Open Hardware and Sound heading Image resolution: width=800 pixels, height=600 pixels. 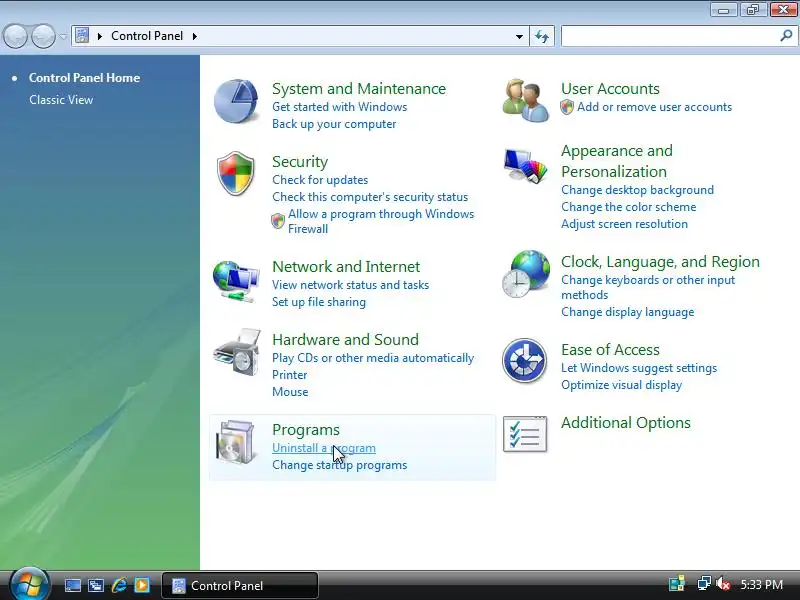345,340
